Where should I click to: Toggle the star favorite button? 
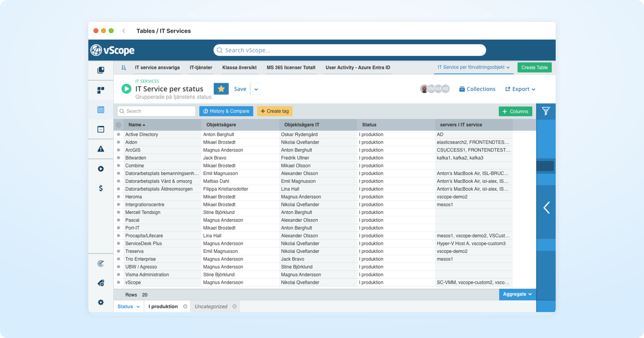(221, 89)
